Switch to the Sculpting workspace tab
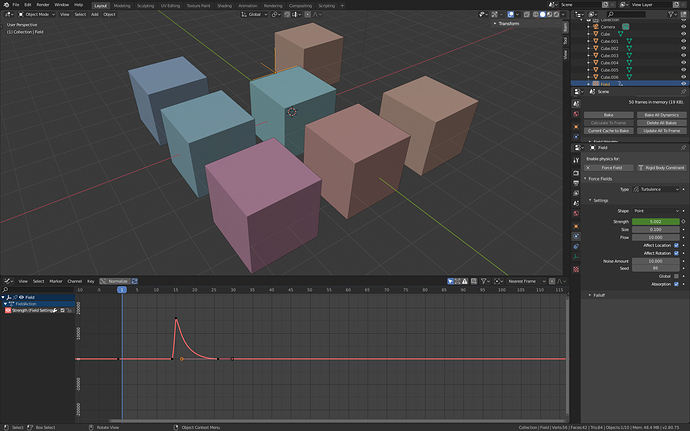The width and height of the screenshot is (690, 431). click(x=145, y=6)
